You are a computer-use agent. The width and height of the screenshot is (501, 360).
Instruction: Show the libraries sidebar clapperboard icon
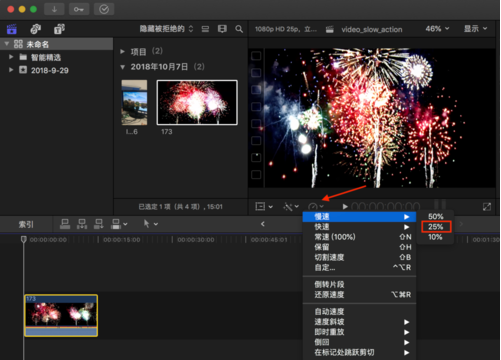[12, 29]
